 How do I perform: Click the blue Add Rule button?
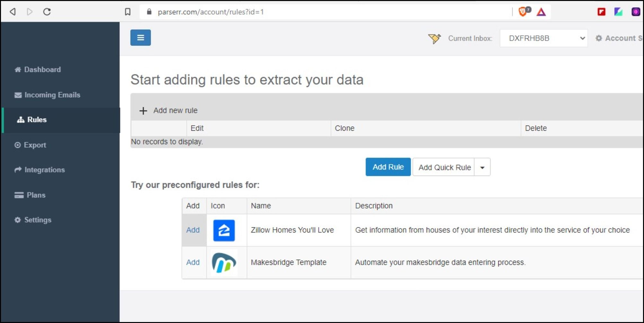click(x=388, y=167)
